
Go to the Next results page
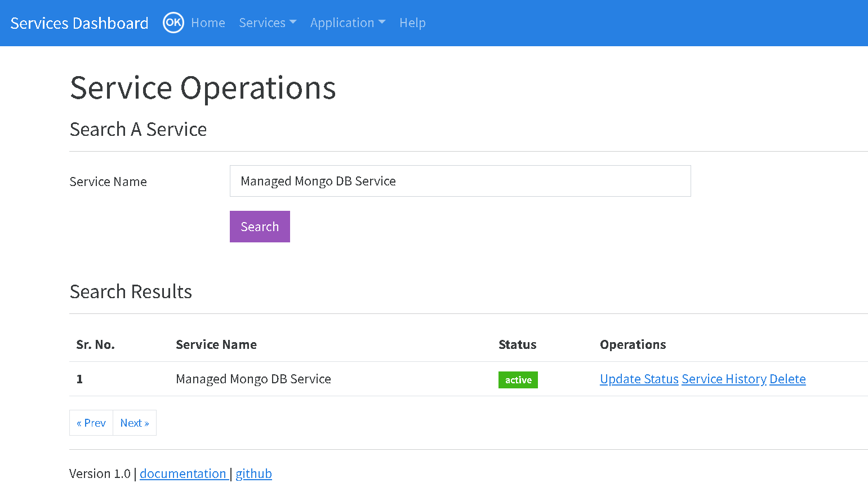[x=135, y=423]
